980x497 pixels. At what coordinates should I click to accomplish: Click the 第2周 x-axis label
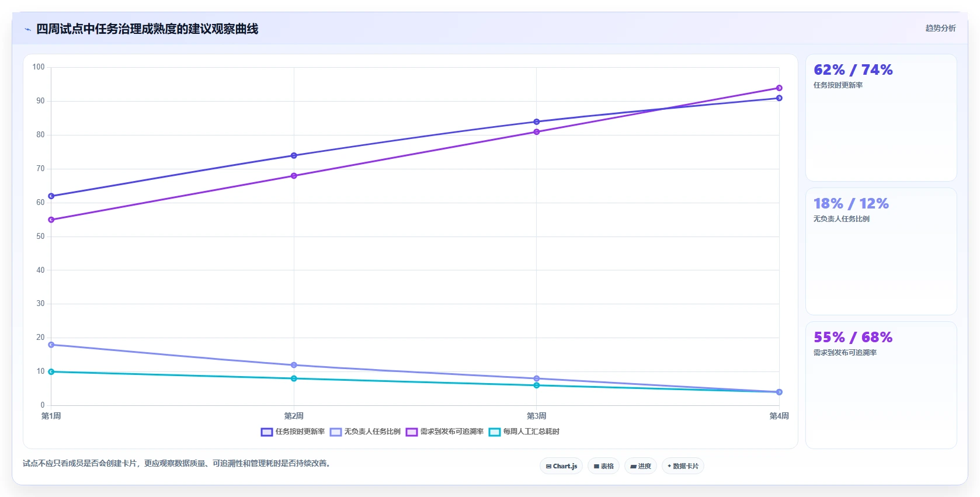[294, 416]
